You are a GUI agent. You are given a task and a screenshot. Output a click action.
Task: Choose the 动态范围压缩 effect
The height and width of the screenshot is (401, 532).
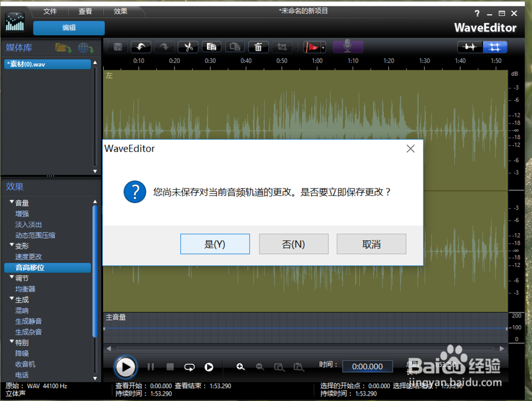pyautogui.click(x=35, y=235)
